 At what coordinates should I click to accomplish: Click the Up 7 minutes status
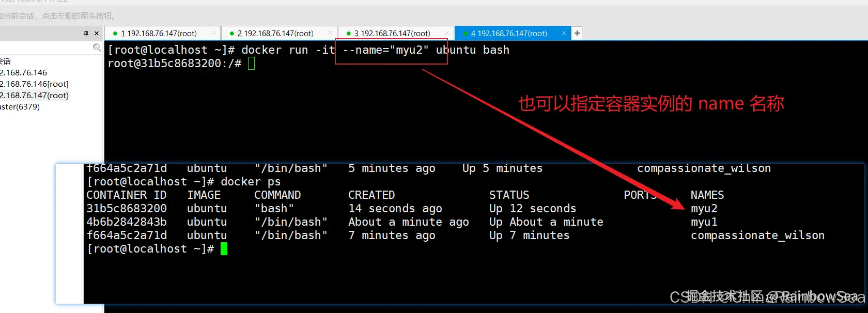point(529,236)
